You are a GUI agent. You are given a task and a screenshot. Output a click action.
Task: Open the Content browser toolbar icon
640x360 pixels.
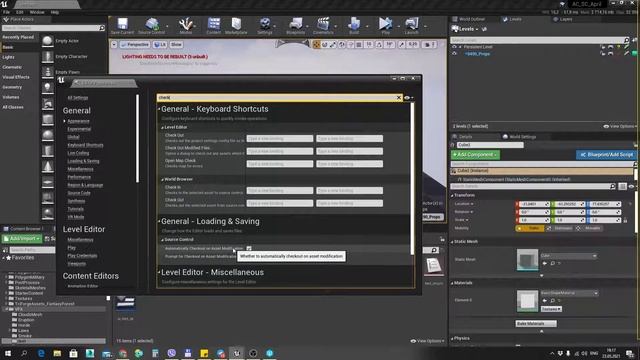213,24
